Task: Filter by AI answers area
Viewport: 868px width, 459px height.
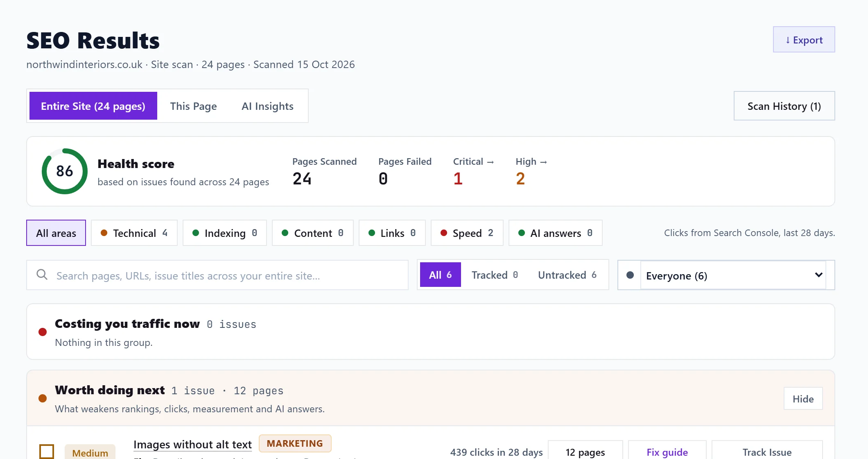Action: 556,233
